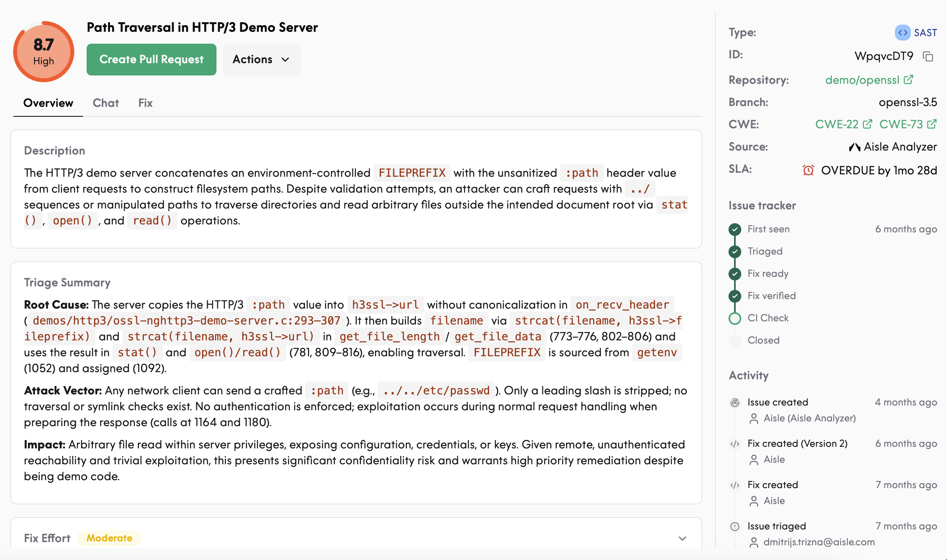
Task: Click the overdue SLA alarm clock icon
Action: [808, 170]
